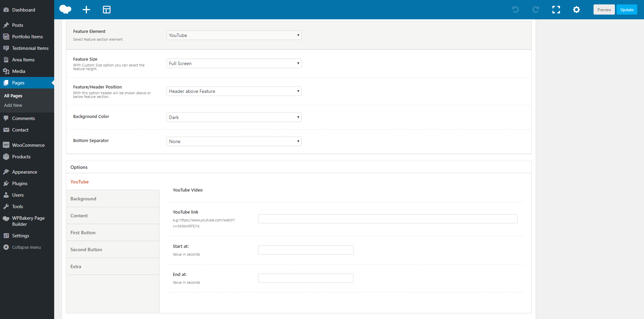The height and width of the screenshot is (319, 644).
Task: Click the Update button
Action: 627,9
